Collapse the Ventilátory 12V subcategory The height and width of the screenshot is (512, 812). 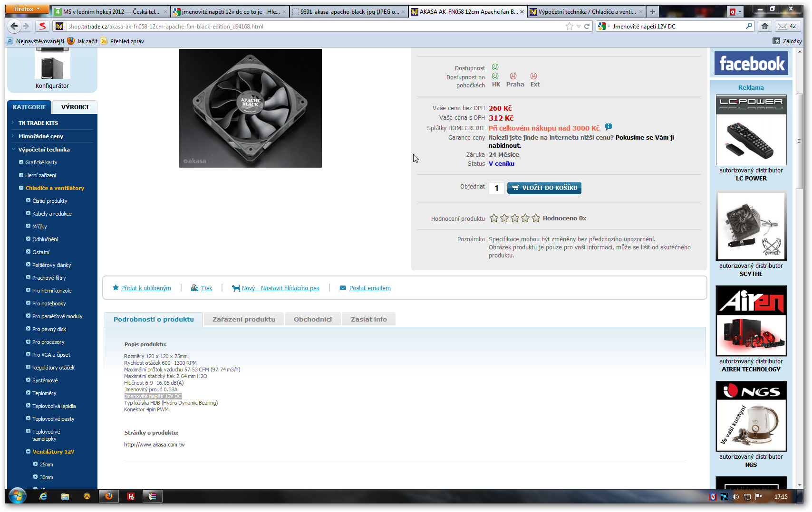(x=28, y=451)
